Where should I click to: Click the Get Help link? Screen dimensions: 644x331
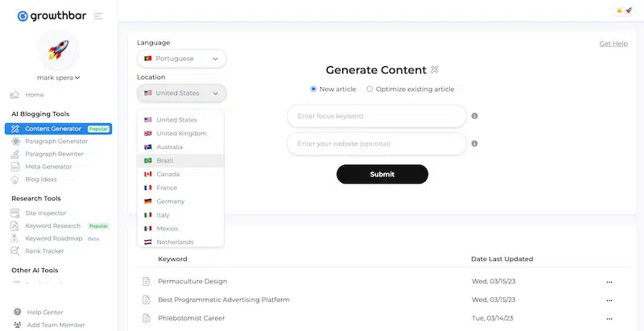pos(613,43)
